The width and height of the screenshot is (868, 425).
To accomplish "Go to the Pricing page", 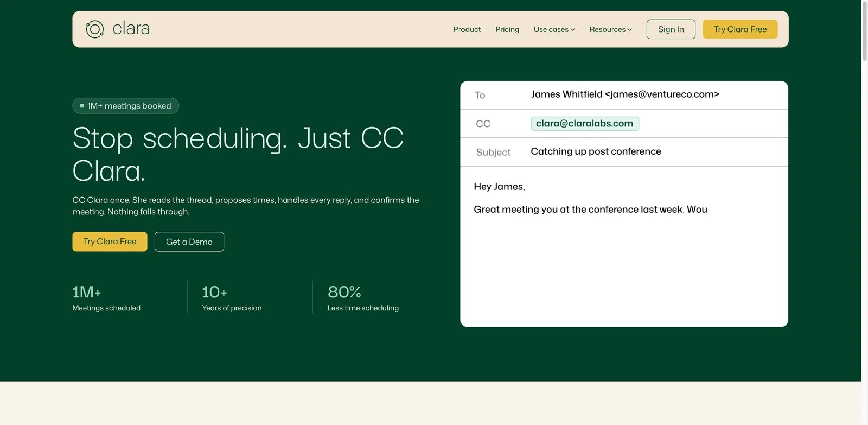I will point(507,29).
